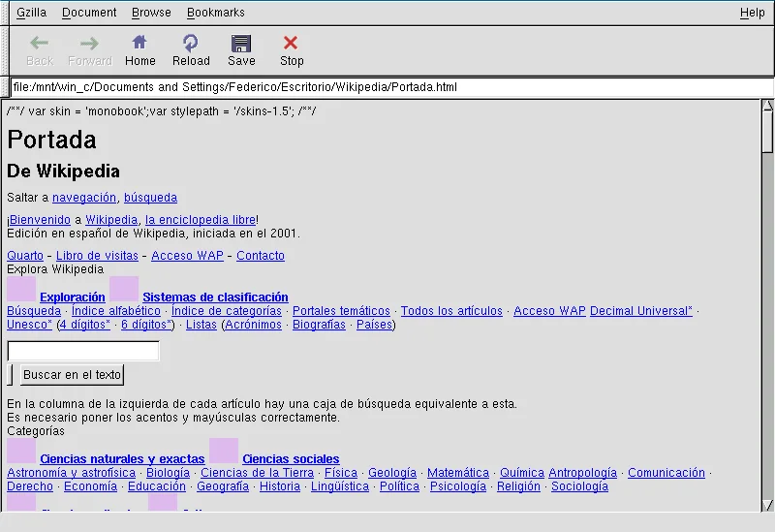Viewport: 775px width, 532px height.
Task: Open the Quarto link
Action: tap(25, 256)
